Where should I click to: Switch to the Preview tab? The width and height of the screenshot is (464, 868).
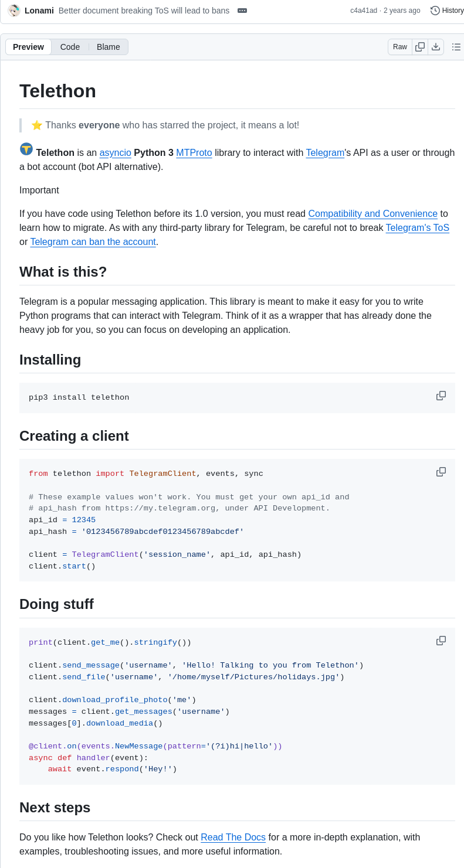[28, 47]
